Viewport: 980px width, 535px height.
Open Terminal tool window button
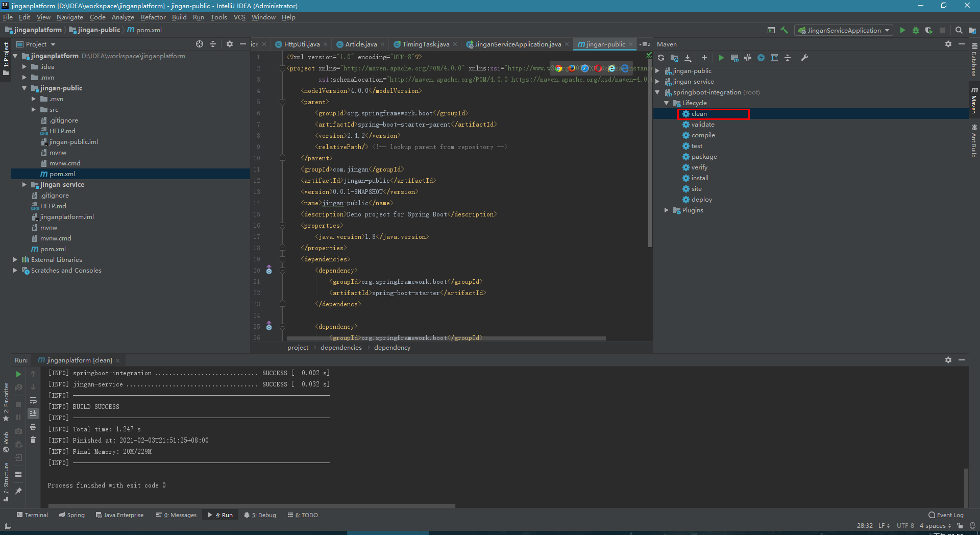[32, 515]
